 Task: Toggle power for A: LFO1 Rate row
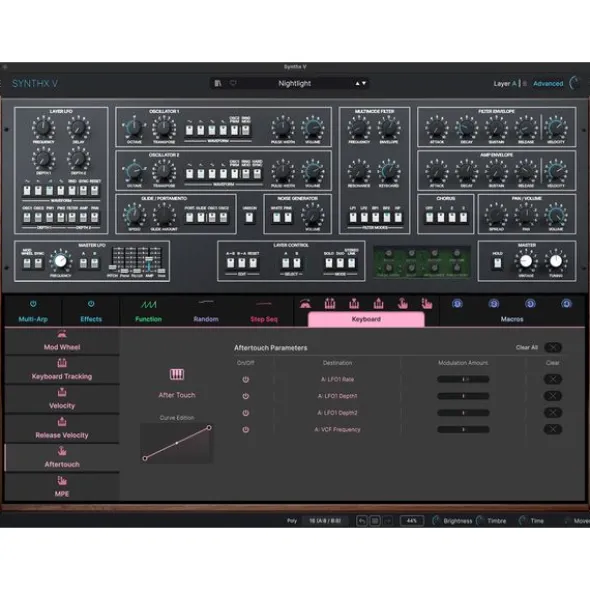pyautogui.click(x=245, y=380)
